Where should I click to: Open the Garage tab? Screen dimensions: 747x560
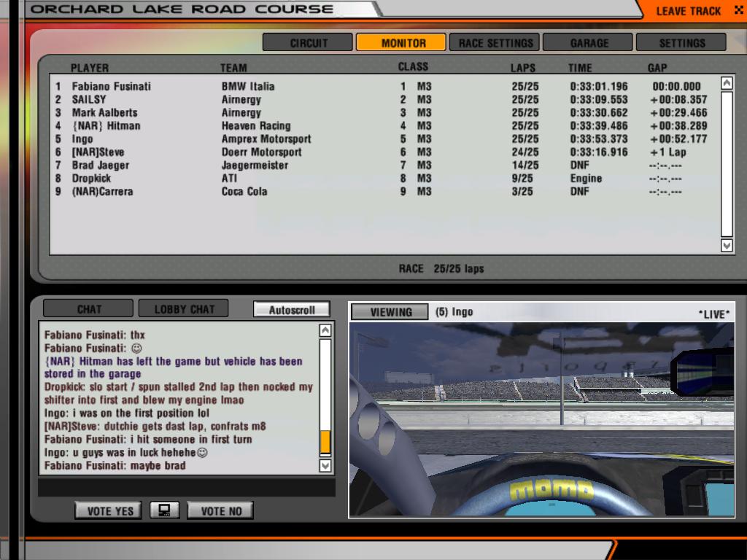coord(589,43)
